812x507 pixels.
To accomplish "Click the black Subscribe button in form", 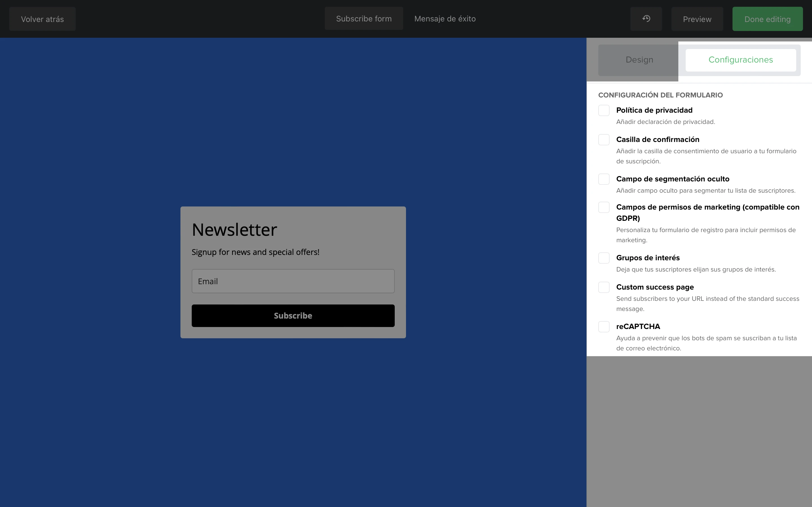I will (293, 315).
